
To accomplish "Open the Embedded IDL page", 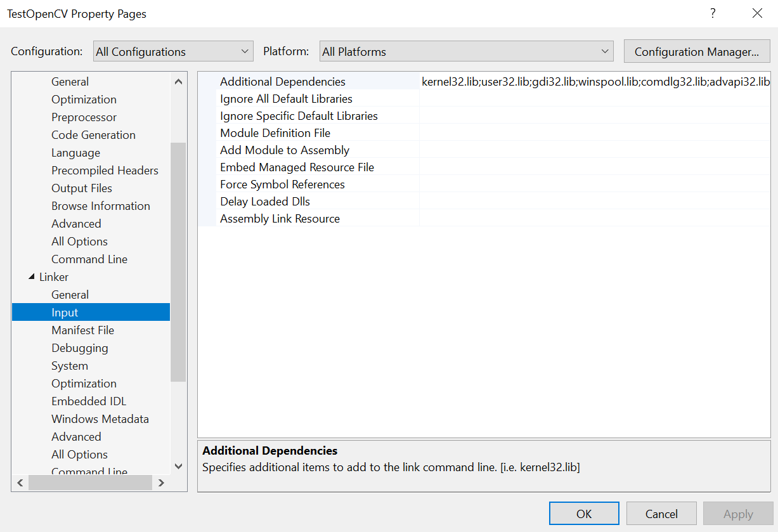I will click(x=88, y=401).
